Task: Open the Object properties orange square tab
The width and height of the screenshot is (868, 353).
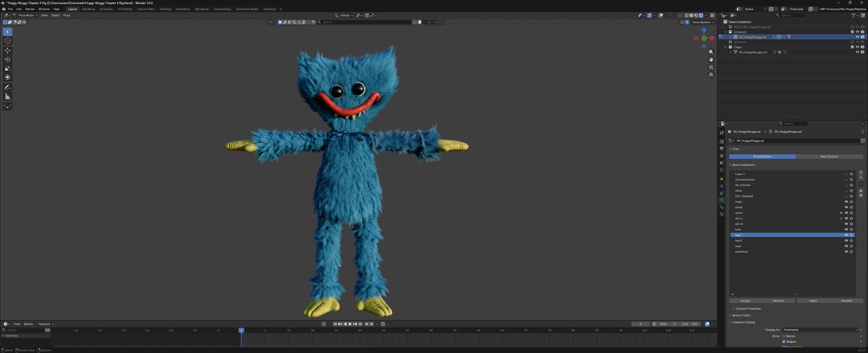Action: tap(721, 178)
